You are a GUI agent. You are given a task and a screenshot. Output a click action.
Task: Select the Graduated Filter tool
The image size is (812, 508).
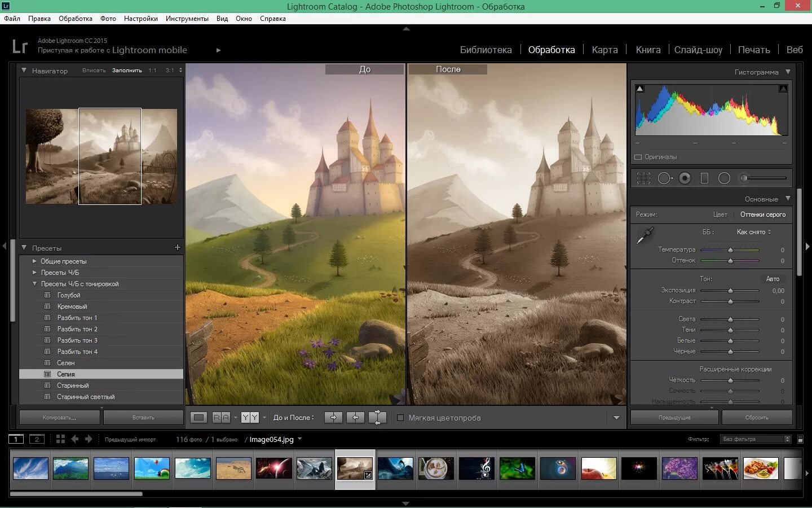(x=704, y=178)
